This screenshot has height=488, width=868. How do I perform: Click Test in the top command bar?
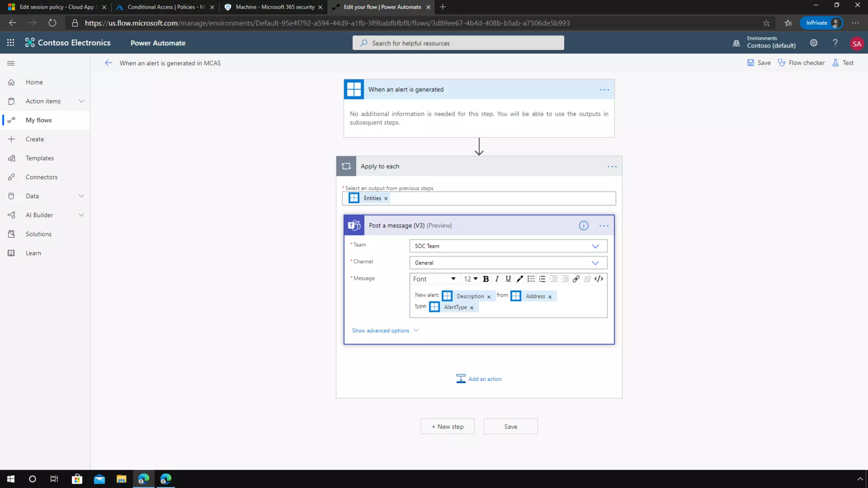coord(843,63)
